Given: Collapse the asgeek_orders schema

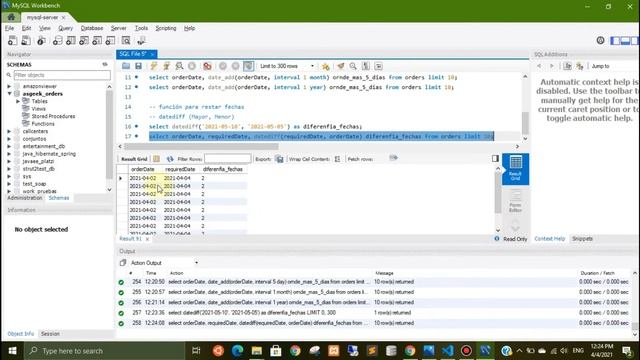Looking at the screenshot, I should (x=9, y=93).
